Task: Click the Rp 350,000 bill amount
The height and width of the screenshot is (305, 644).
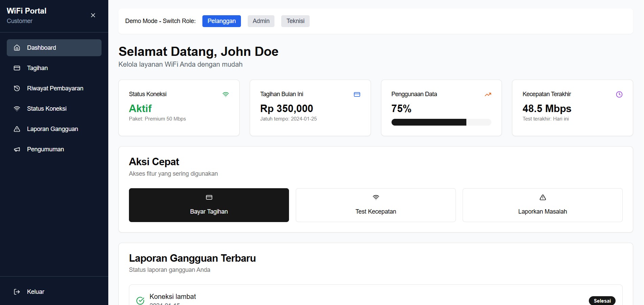Action: point(287,108)
